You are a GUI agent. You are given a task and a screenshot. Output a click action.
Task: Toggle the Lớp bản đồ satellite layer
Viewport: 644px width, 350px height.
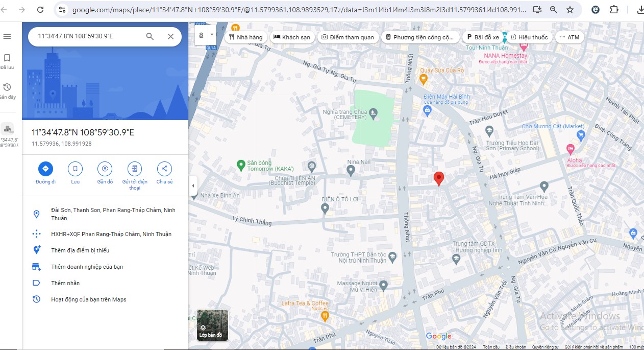(x=212, y=325)
